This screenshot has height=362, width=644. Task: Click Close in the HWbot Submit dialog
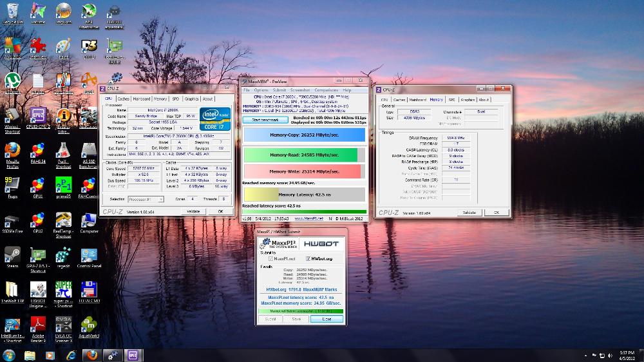click(x=327, y=319)
